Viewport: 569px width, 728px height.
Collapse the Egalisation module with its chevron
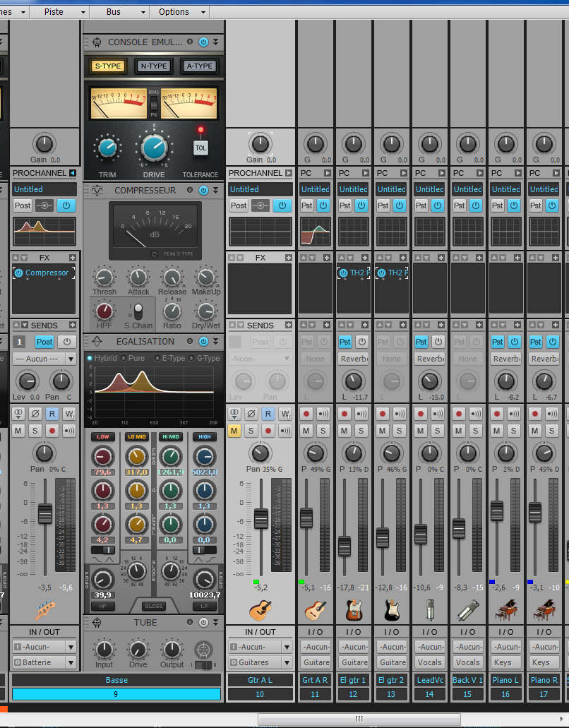coord(215,342)
